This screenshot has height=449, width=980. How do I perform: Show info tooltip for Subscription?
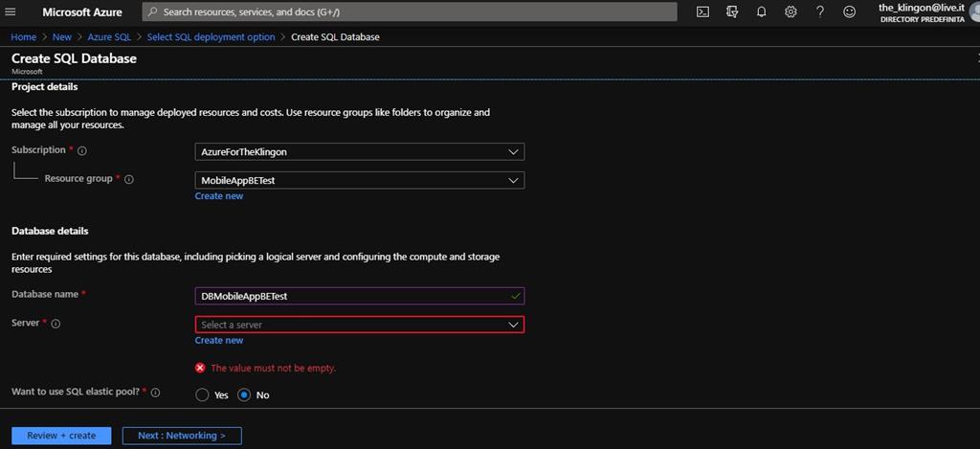pyautogui.click(x=82, y=151)
